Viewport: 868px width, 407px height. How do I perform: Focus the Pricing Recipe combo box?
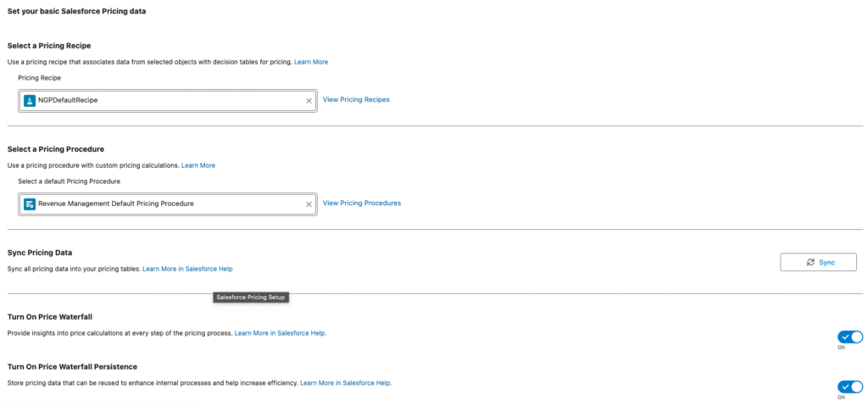pos(170,100)
